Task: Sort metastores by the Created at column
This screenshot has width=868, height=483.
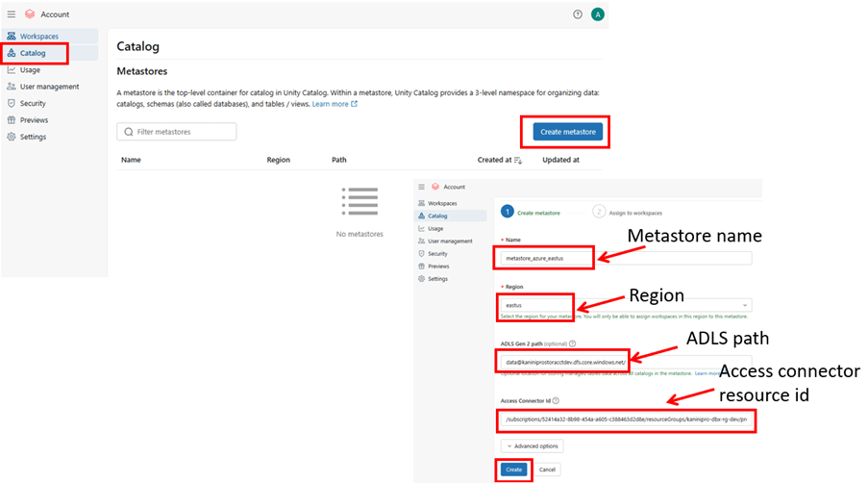Action: 518,160
